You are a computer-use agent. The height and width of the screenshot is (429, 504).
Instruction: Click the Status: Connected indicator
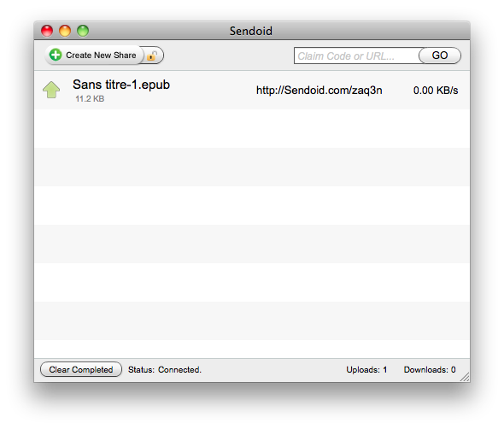point(165,370)
